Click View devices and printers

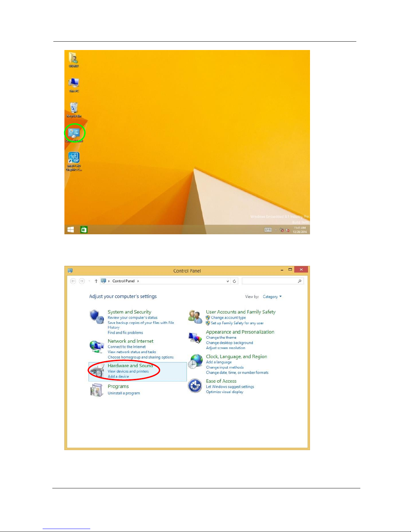(128, 371)
